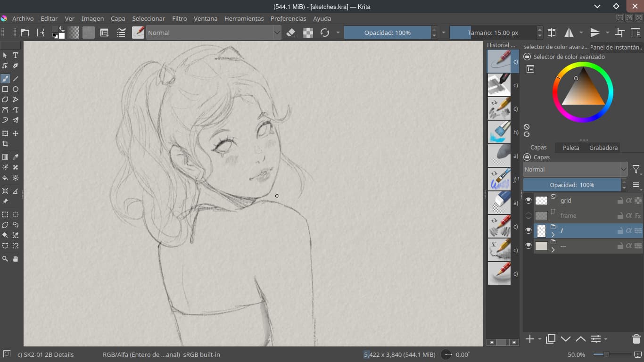Open the Filtro menu
Screen dimensions: 644x362
pyautogui.click(x=179, y=18)
